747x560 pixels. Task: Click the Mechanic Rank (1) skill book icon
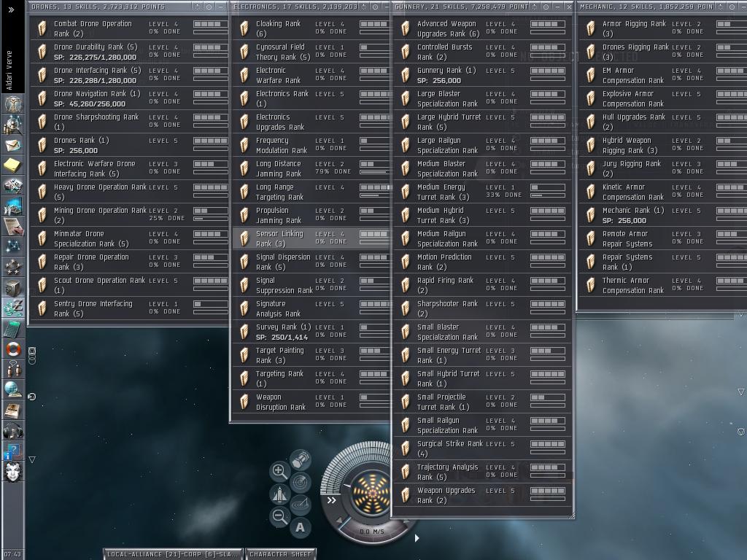(590, 215)
